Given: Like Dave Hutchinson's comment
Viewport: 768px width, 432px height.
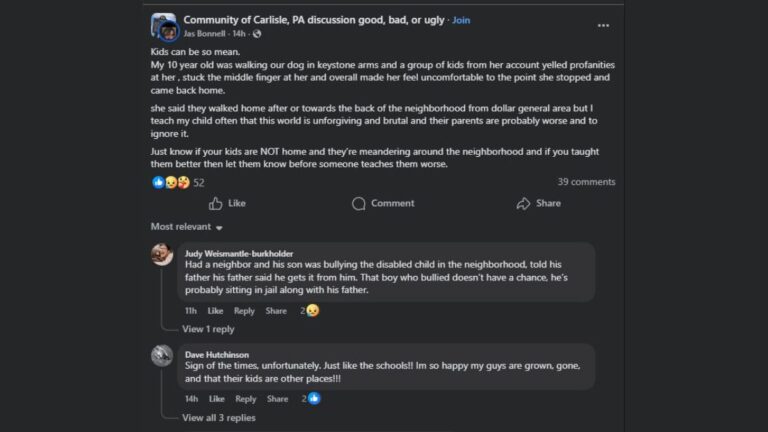Looking at the screenshot, I should (215, 399).
